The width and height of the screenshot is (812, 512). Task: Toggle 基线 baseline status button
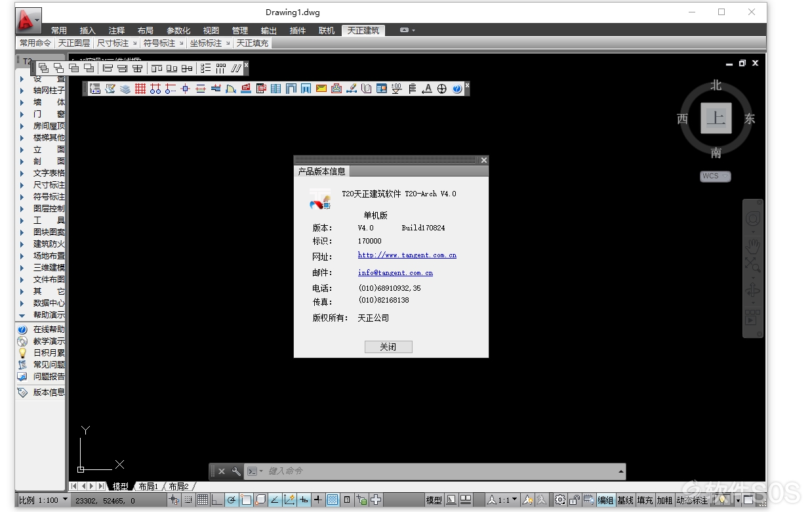pos(625,500)
